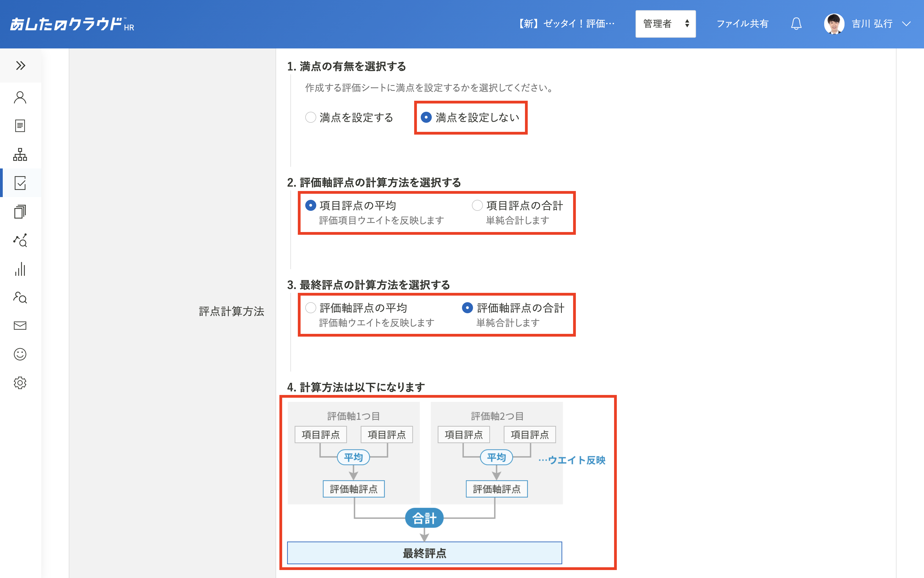
Task: Open the mail envelope sidebar icon
Action: pos(20,326)
